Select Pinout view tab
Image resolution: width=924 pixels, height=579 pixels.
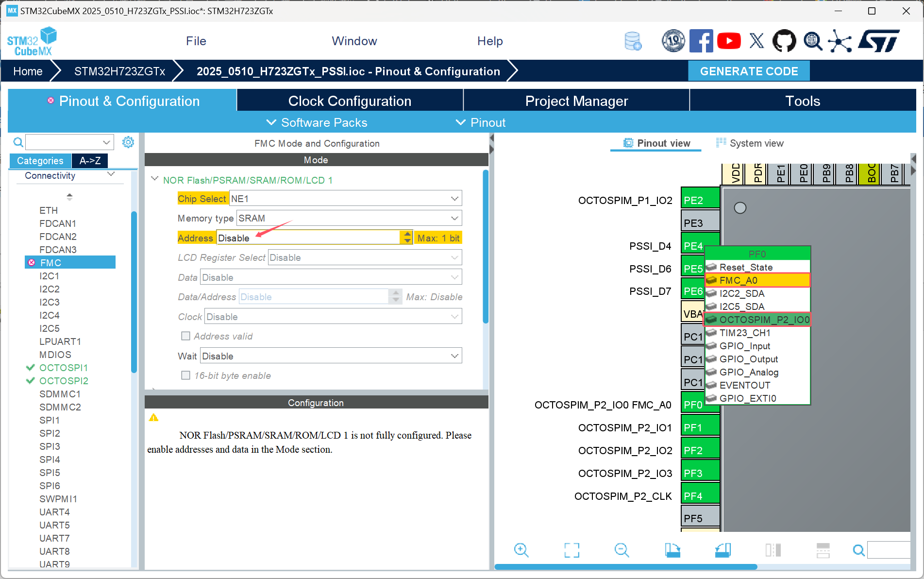656,143
